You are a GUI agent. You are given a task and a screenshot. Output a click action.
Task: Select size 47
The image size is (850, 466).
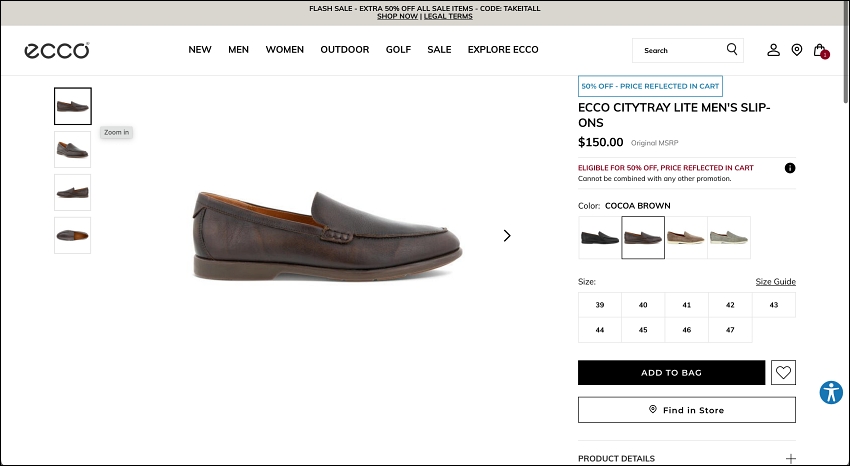730,330
